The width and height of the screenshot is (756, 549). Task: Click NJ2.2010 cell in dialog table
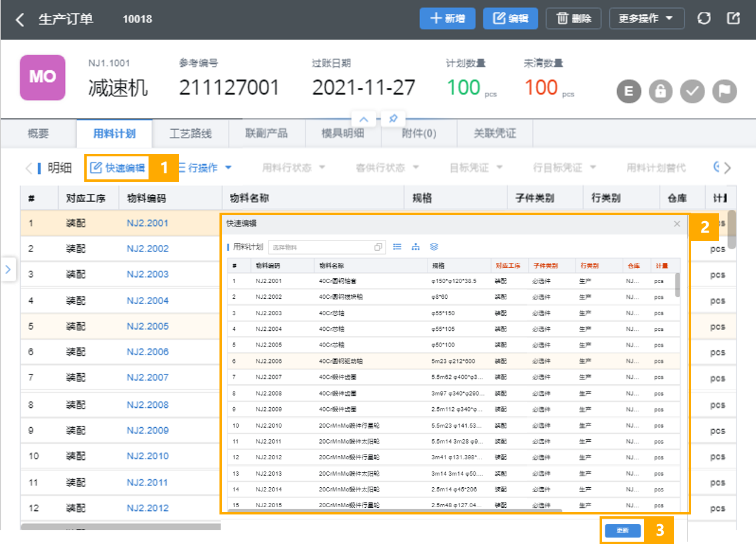click(x=269, y=425)
